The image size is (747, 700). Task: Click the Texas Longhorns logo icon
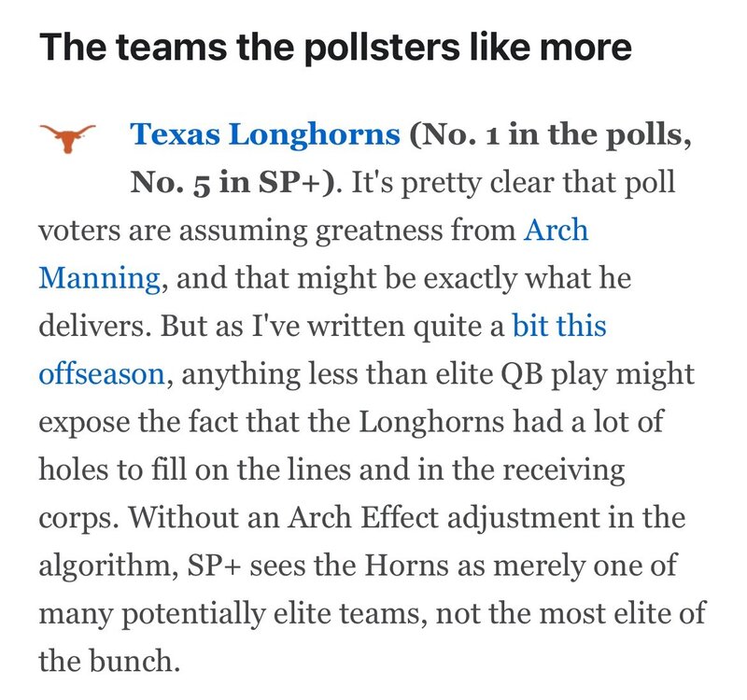69,138
